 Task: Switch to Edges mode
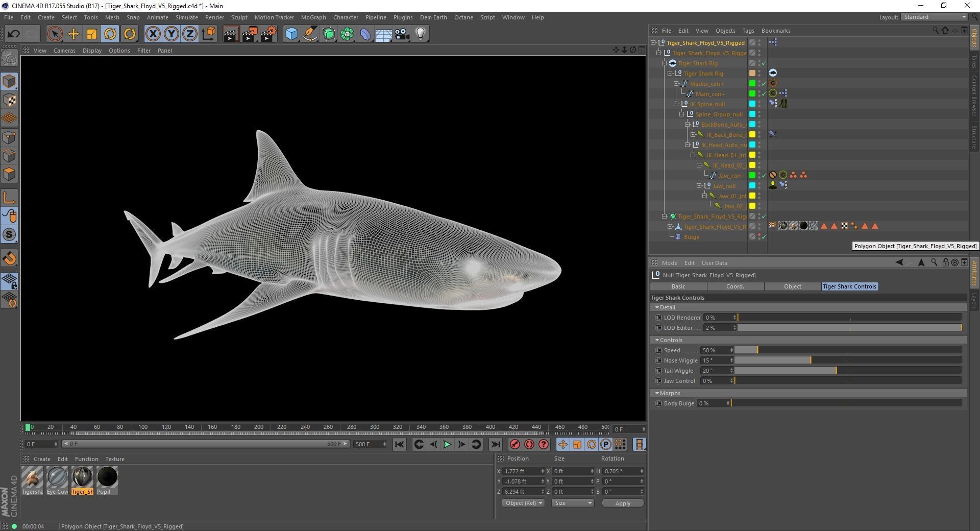[x=9, y=156]
